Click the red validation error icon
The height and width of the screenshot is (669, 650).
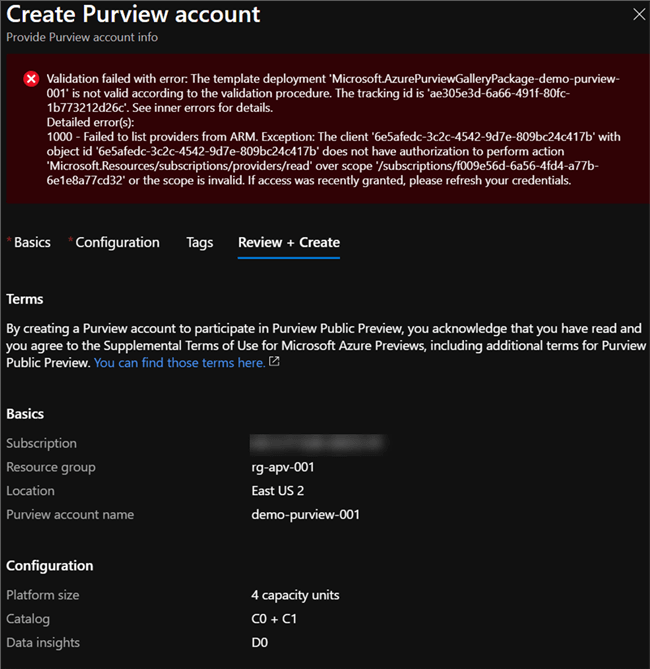point(31,78)
